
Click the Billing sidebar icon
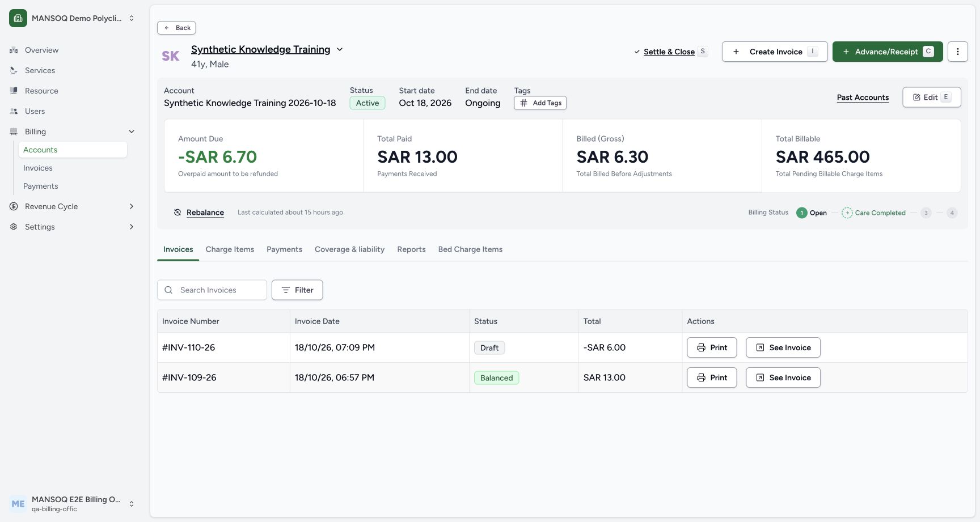point(14,131)
